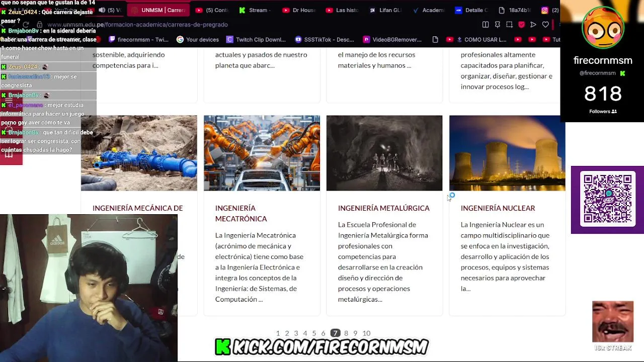Click the Ingeniería Mecatrónica description paragraph
The image size is (644, 362).
(x=259, y=267)
